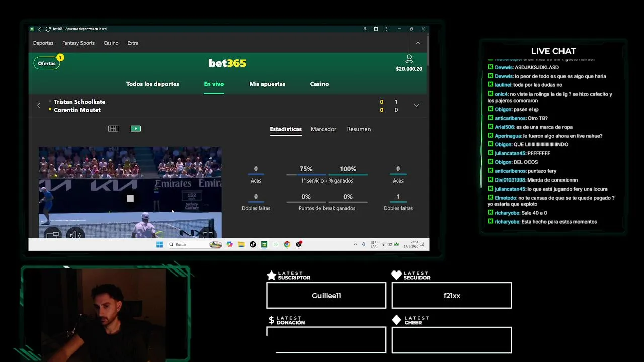The height and width of the screenshot is (362, 644).
Task: Open TikTok from the taskbar
Action: click(253, 244)
